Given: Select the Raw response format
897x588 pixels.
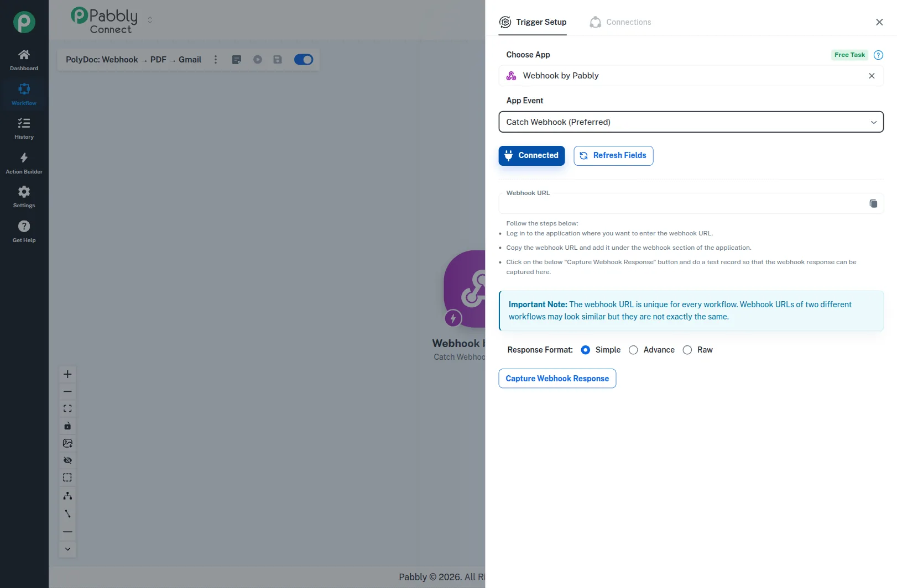Looking at the screenshot, I should (687, 350).
